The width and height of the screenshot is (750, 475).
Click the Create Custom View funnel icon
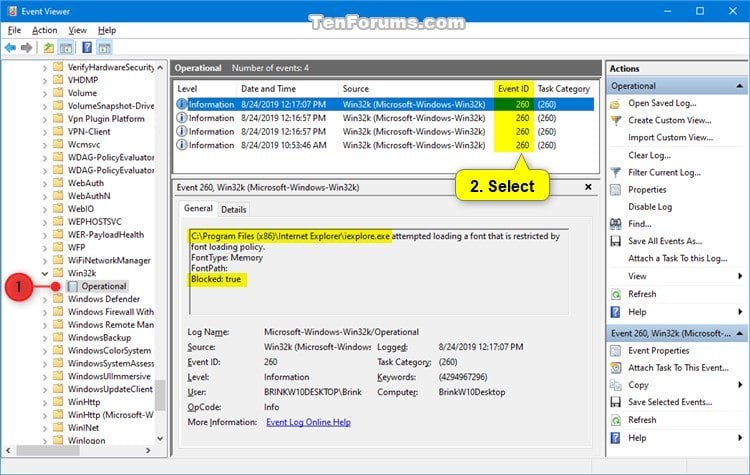click(616, 121)
